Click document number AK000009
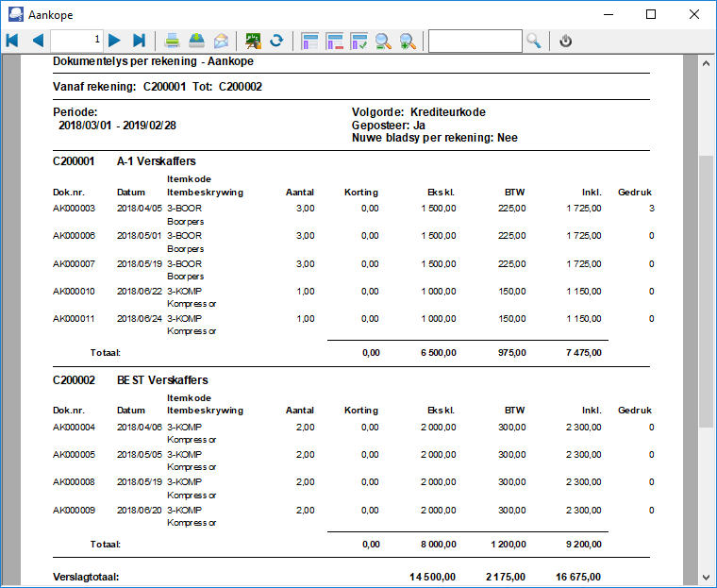Screen dimensions: 717x588 [75, 511]
